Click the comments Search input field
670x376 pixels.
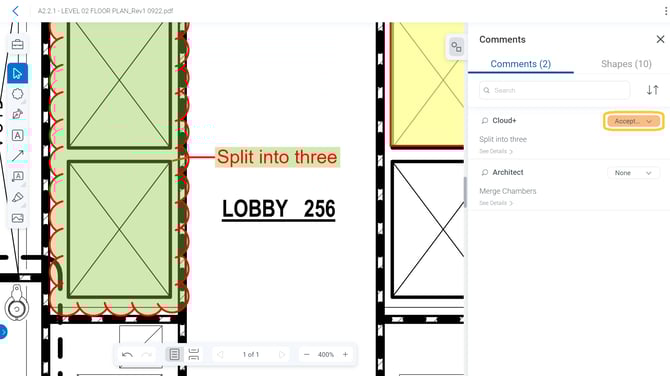(x=554, y=90)
